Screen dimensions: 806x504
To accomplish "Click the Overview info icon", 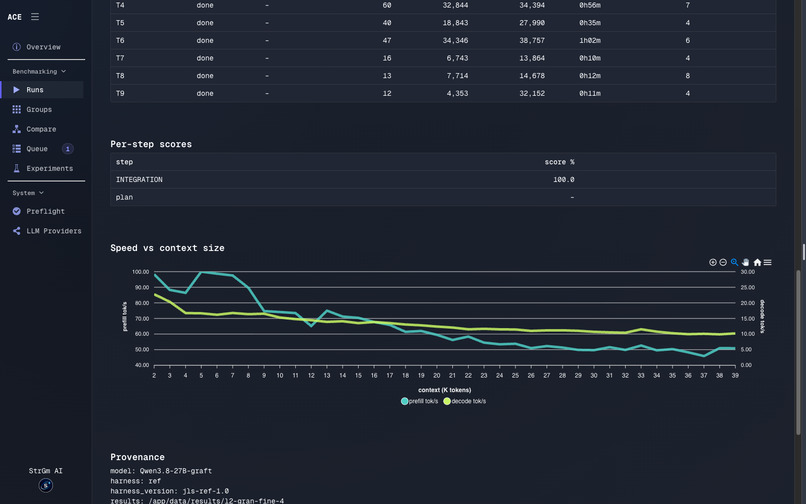I will coord(16,47).
